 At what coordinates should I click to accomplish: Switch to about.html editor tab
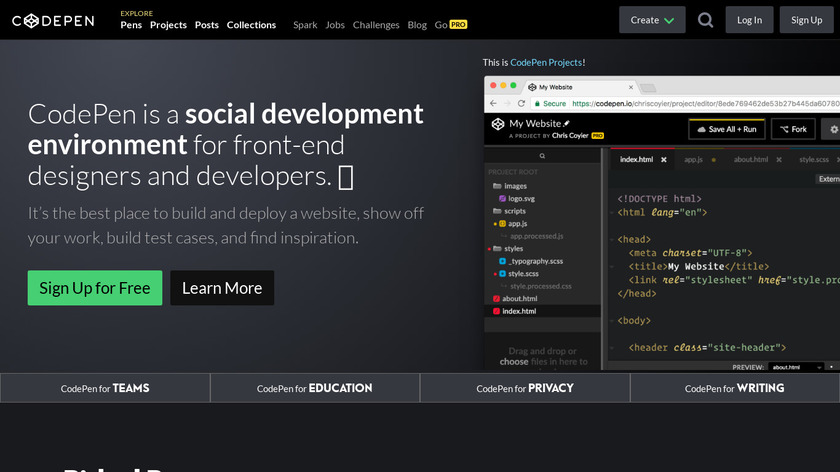pyautogui.click(x=751, y=160)
